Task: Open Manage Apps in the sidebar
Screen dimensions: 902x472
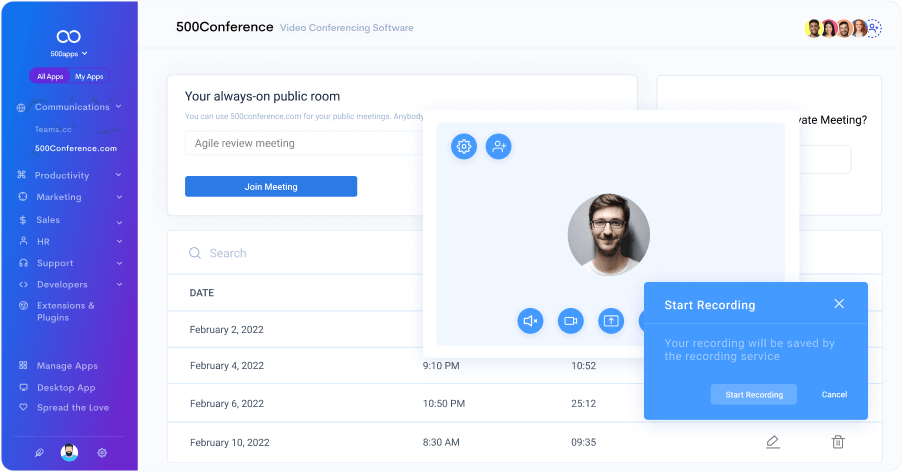Action: click(x=67, y=366)
